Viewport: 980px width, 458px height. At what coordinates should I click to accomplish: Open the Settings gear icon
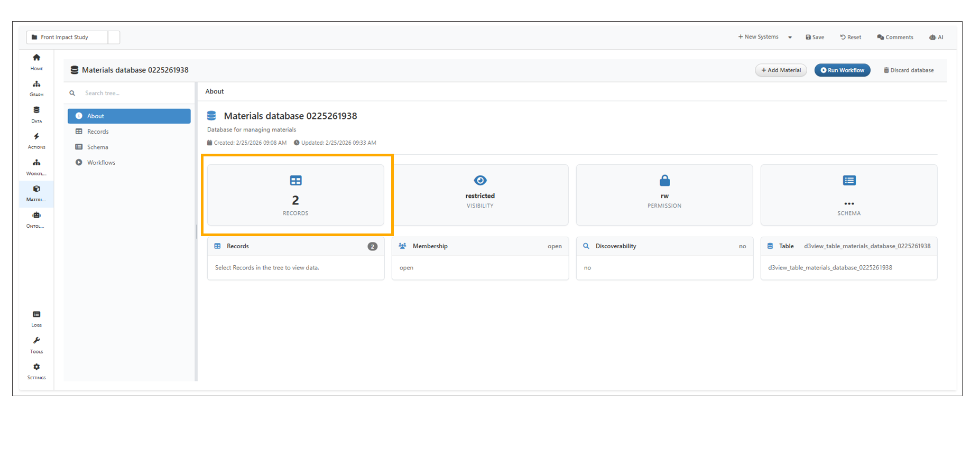coord(36,371)
